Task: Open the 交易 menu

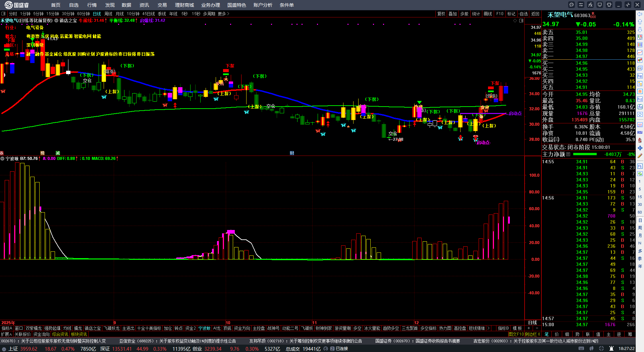Action: tap(162, 5)
